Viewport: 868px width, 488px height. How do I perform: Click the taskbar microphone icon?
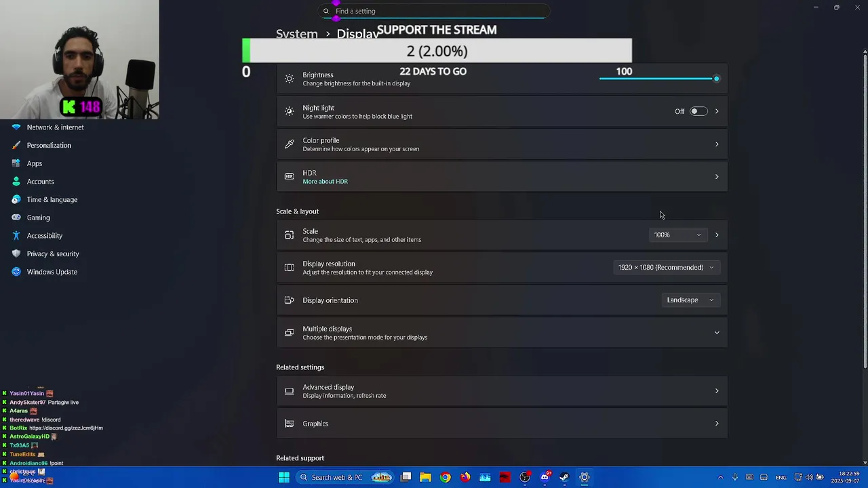734,477
